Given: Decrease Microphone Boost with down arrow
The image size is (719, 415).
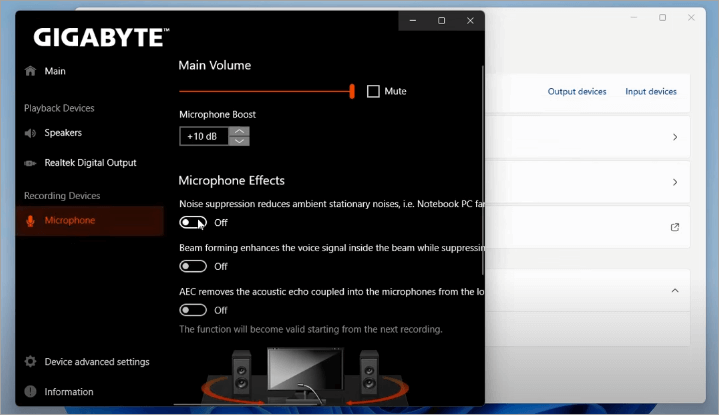Looking at the screenshot, I should (239, 141).
